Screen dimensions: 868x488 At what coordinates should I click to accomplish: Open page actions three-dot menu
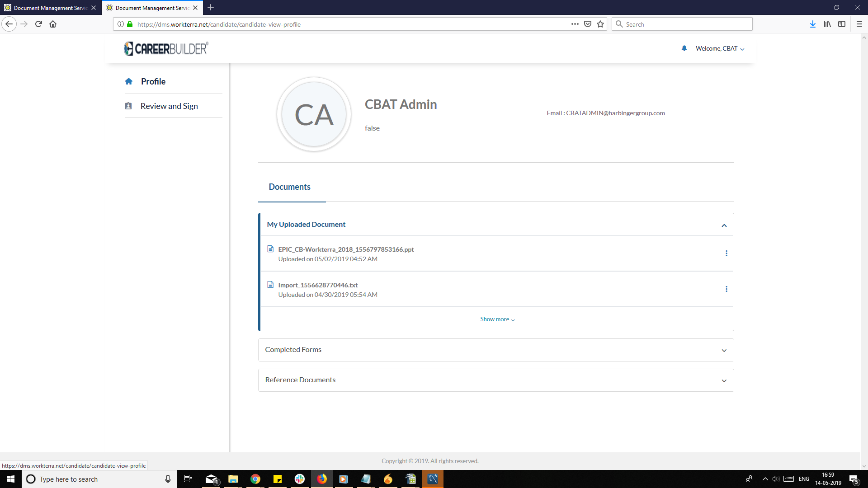point(575,24)
